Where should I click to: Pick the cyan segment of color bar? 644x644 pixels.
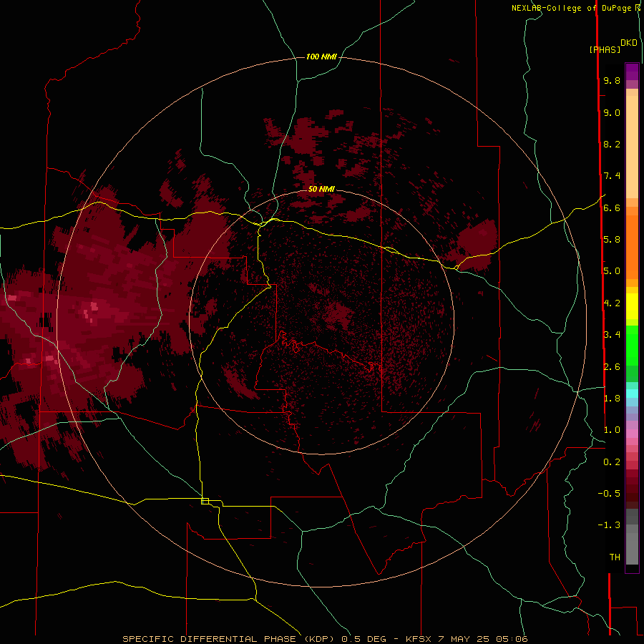tap(632, 394)
